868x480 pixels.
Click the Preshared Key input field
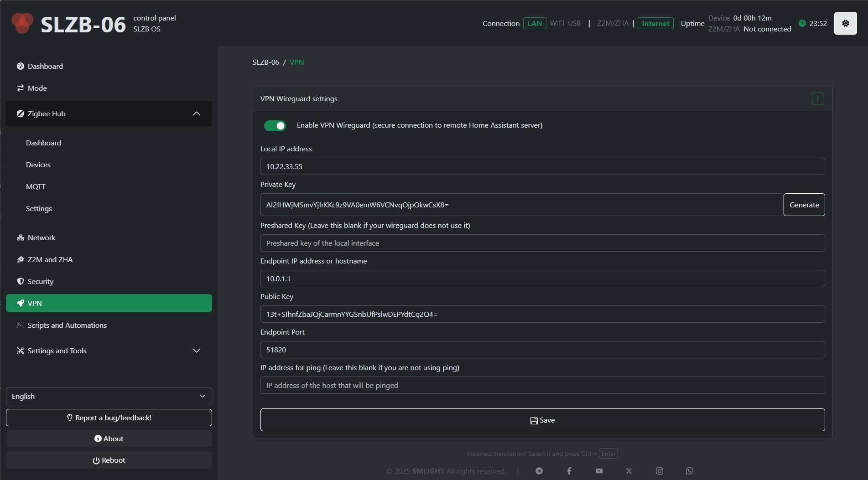pyautogui.click(x=542, y=243)
